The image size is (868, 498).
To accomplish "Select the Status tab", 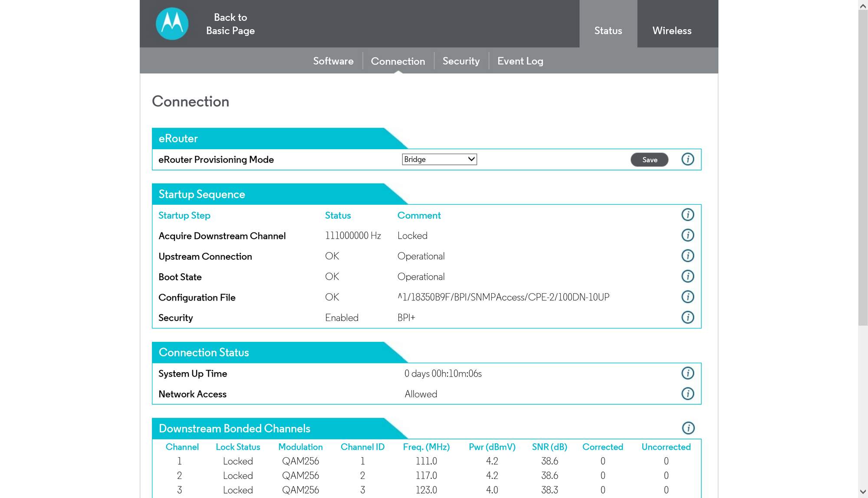I will tap(608, 30).
